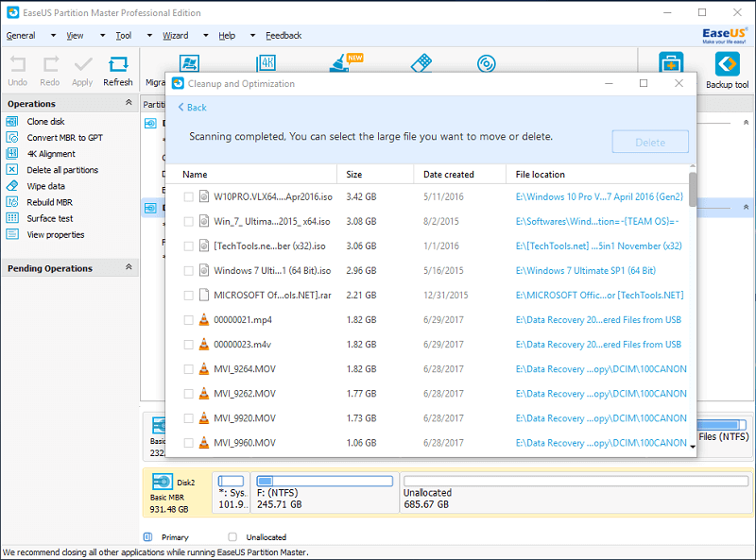Check the box for W10PRO.VLX64 iso file
The image size is (756, 560).
click(189, 197)
